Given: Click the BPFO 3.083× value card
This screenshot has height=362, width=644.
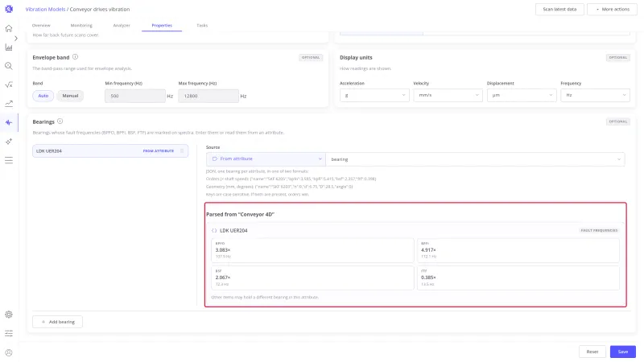Looking at the screenshot, I should (x=312, y=250).
